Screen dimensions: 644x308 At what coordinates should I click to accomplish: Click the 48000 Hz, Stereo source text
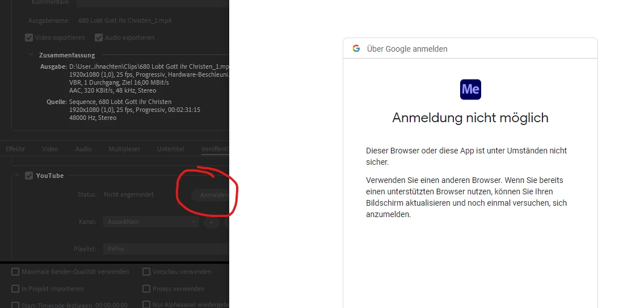[93, 118]
